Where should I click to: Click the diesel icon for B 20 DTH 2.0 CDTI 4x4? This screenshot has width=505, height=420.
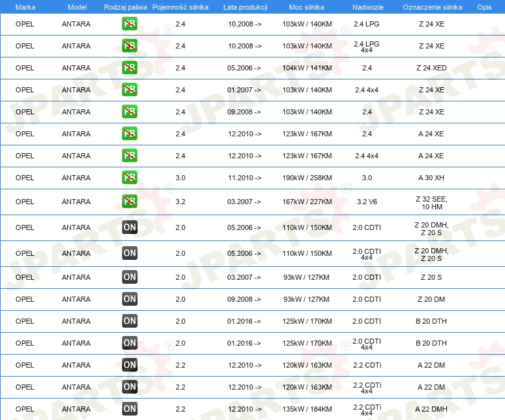pyautogui.click(x=130, y=343)
